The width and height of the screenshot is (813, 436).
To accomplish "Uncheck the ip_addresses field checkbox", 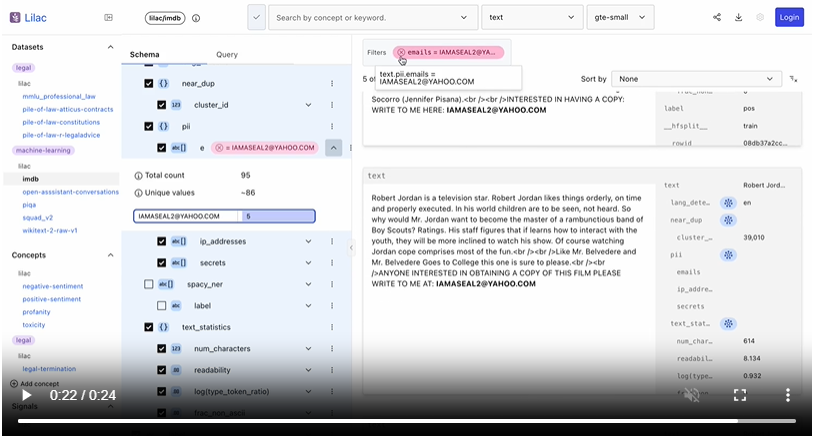I will pyautogui.click(x=162, y=241).
